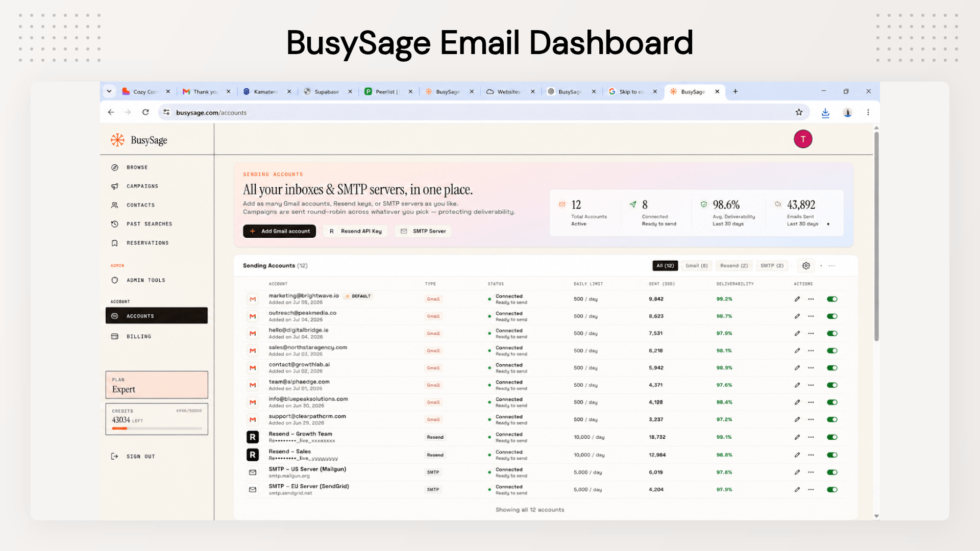Reload the page with refresh icon

click(145, 112)
